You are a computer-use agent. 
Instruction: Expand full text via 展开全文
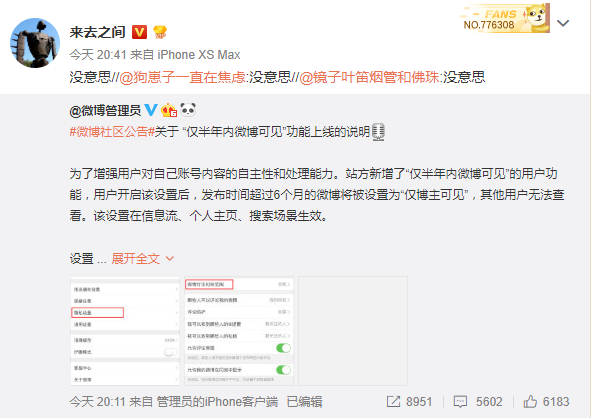[136, 259]
